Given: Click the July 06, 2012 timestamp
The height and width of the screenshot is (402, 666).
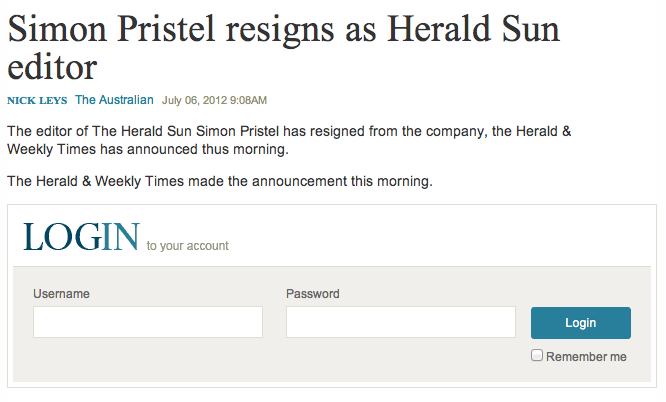Looking at the screenshot, I should click(214, 100).
